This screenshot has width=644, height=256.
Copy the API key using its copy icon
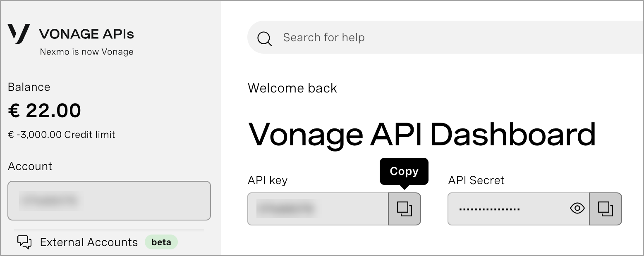point(404,209)
